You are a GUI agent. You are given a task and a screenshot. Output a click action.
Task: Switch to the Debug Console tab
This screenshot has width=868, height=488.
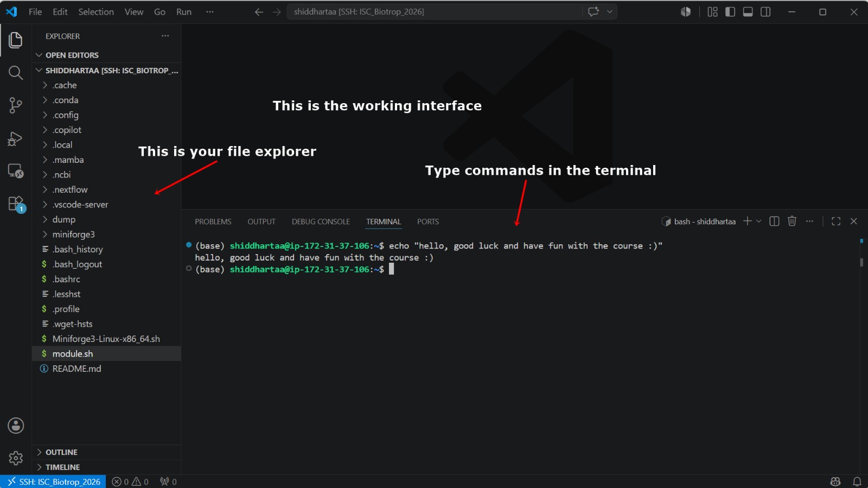[x=321, y=221]
